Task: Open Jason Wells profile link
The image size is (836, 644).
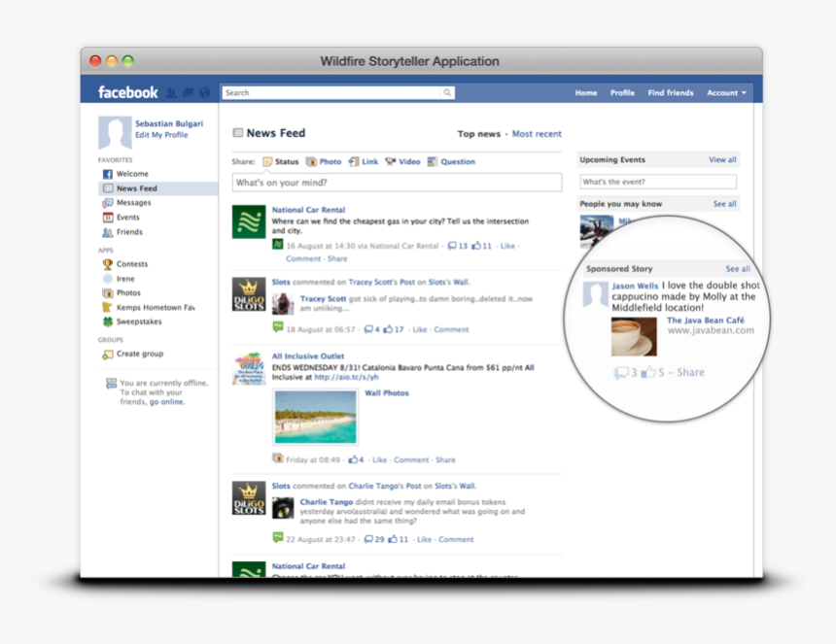Action: click(635, 286)
